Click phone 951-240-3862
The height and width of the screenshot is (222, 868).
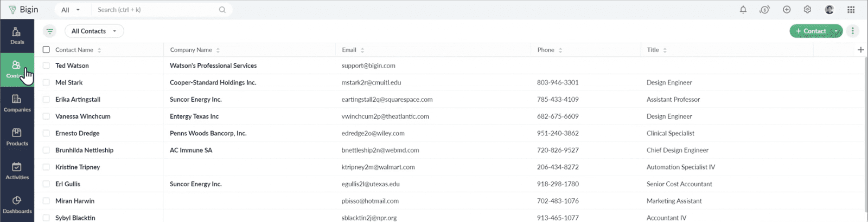pyautogui.click(x=558, y=133)
